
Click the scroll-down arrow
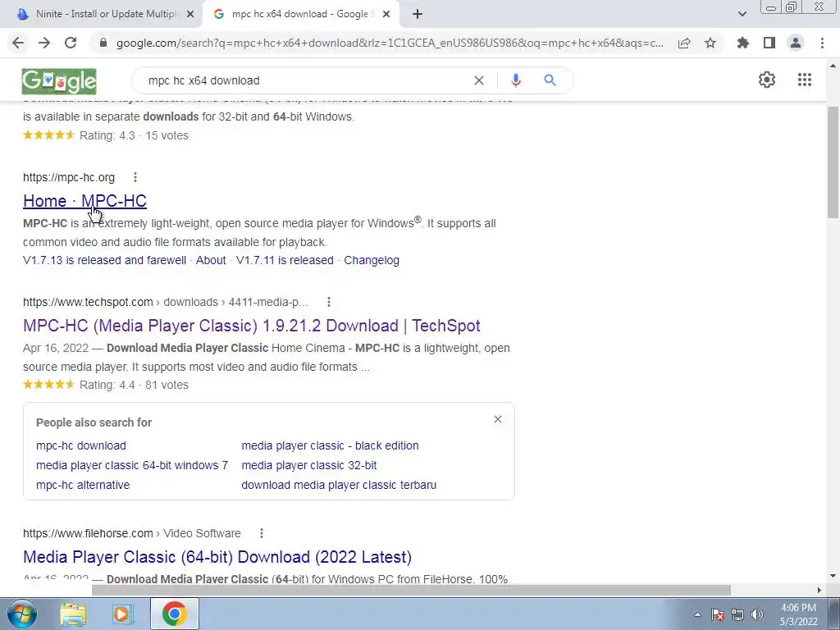click(833, 576)
